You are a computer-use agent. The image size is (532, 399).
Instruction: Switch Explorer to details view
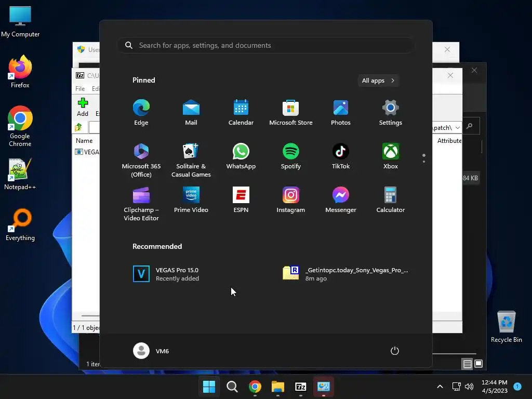click(467, 364)
